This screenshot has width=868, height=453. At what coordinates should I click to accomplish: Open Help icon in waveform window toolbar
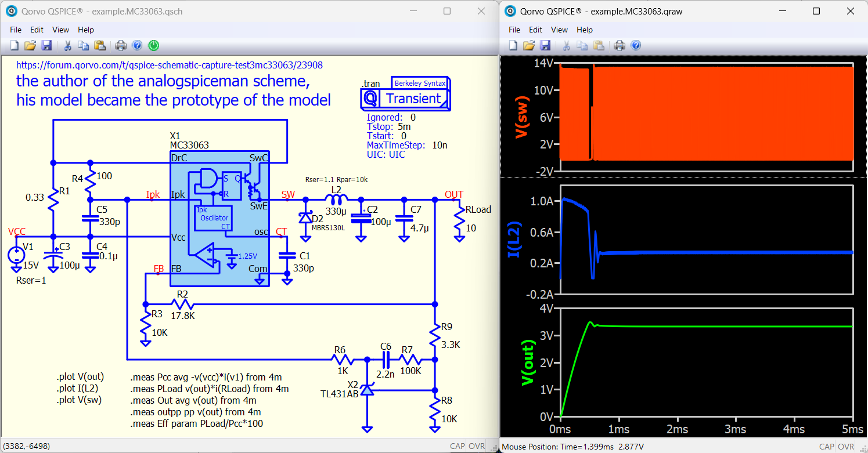[636, 45]
